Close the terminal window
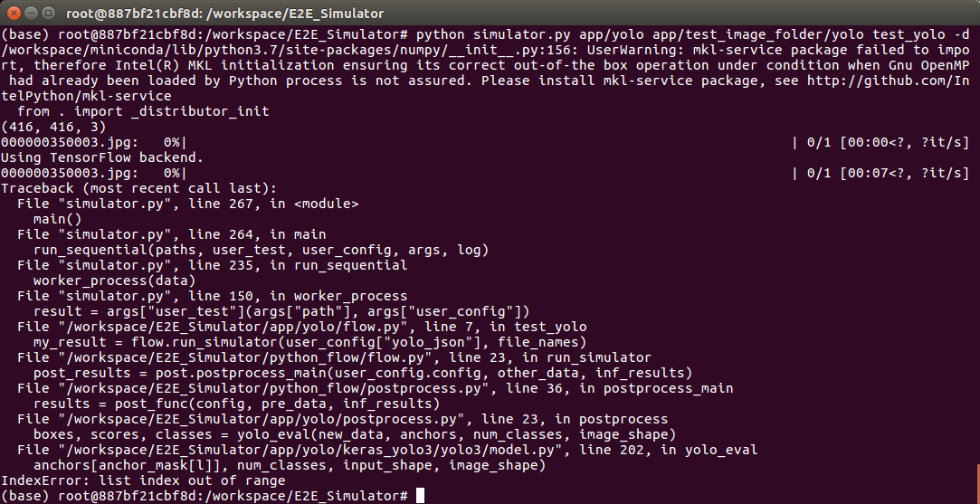The image size is (980, 504). (x=14, y=13)
